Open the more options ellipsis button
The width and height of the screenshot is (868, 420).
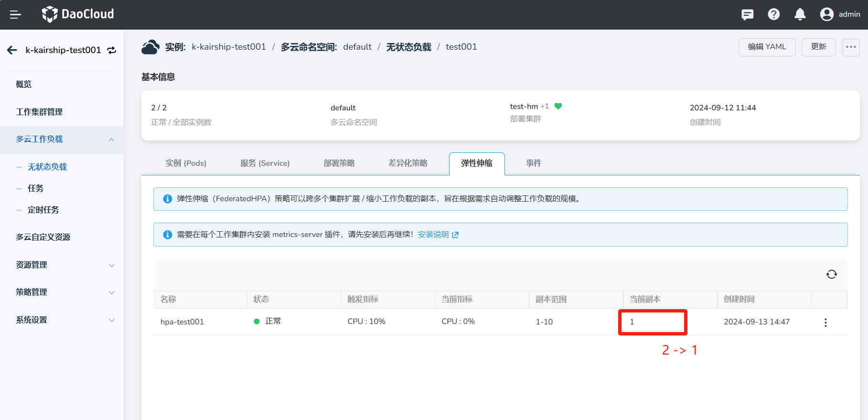click(850, 47)
